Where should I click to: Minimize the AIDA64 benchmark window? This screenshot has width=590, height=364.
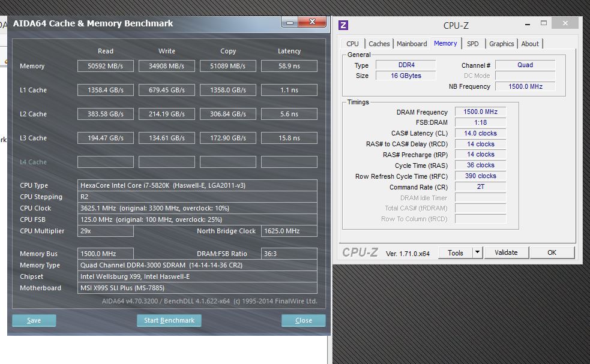290,22
